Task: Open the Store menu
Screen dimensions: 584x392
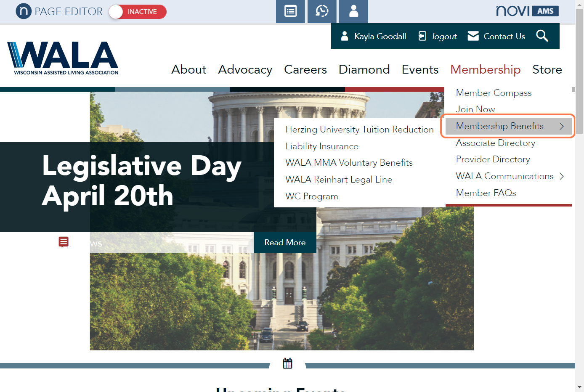Action: coord(547,69)
